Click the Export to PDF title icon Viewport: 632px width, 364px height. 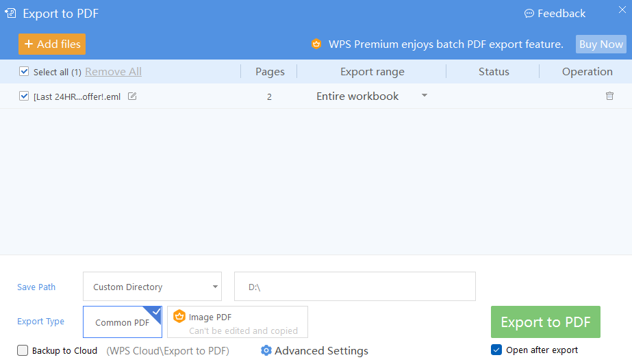[x=10, y=13]
